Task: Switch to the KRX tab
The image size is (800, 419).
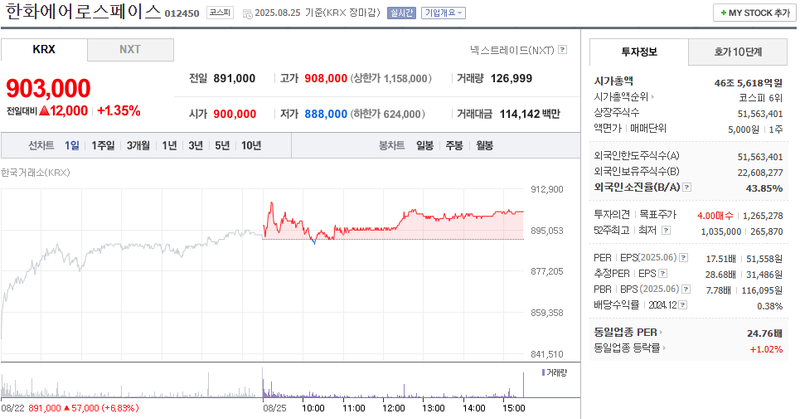Action: (x=44, y=50)
